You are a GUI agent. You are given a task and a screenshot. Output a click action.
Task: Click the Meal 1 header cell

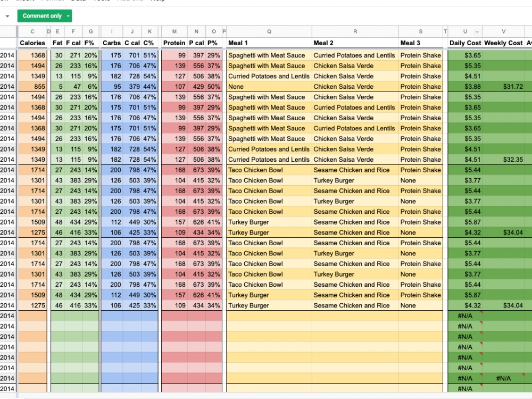(x=269, y=43)
